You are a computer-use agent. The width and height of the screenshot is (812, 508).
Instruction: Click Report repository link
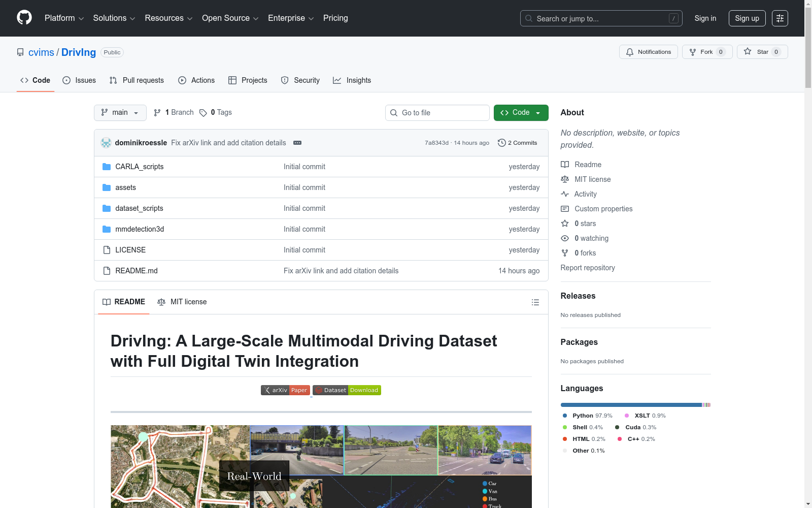(588, 268)
